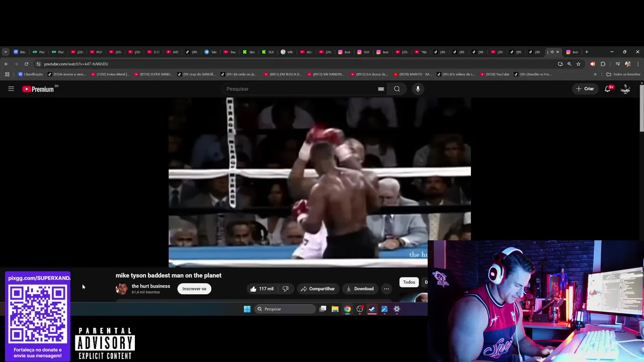Open the YouTube guide hamburger menu
The height and width of the screenshot is (362, 644).
(x=11, y=89)
